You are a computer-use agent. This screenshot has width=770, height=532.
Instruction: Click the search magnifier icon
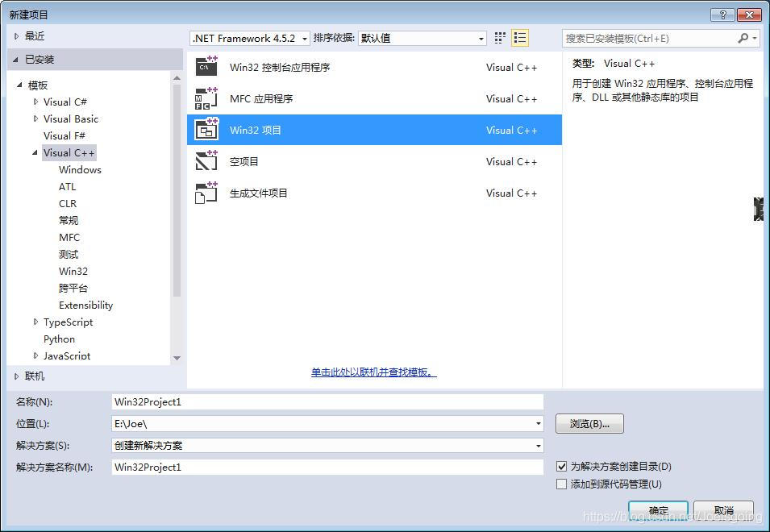point(743,38)
